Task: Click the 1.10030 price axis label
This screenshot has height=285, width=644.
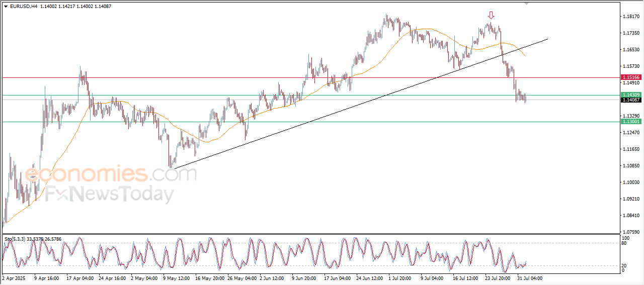Action: click(x=631, y=182)
